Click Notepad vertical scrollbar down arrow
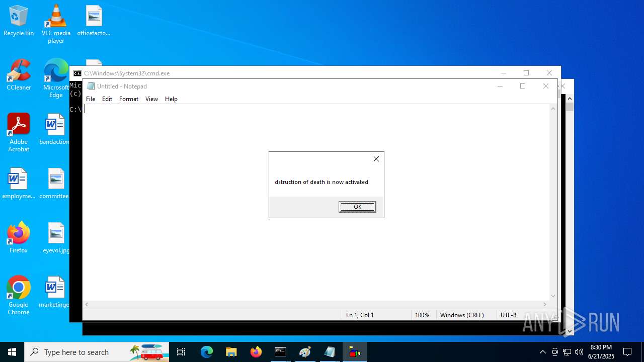644x362 pixels. click(553, 296)
